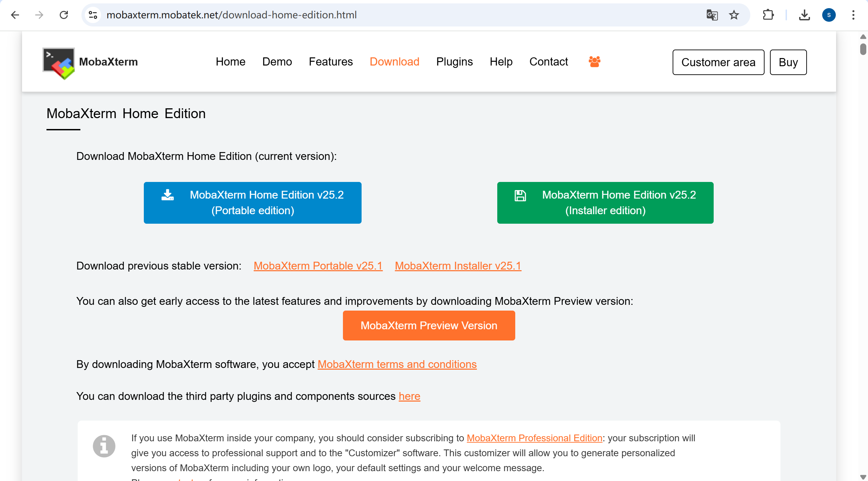Open browser downloads icon

(804, 15)
